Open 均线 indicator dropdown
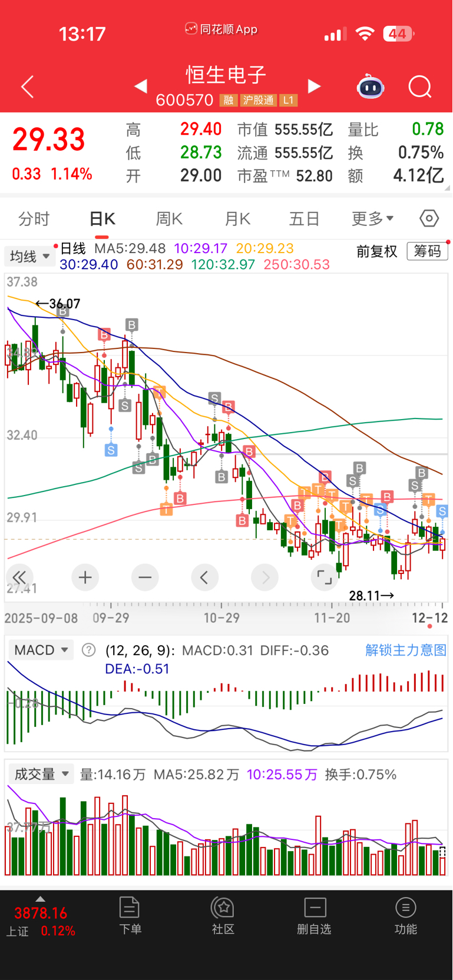The width and height of the screenshot is (453, 980). click(29, 257)
